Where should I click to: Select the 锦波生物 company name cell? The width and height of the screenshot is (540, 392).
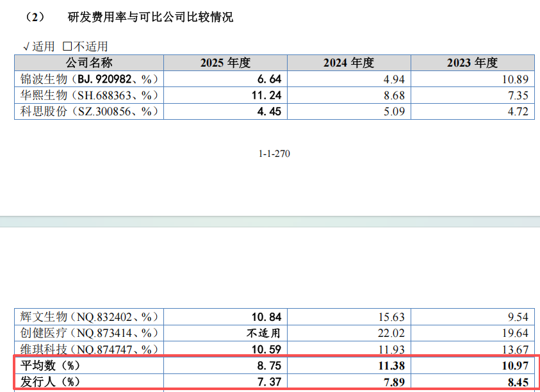[89, 79]
